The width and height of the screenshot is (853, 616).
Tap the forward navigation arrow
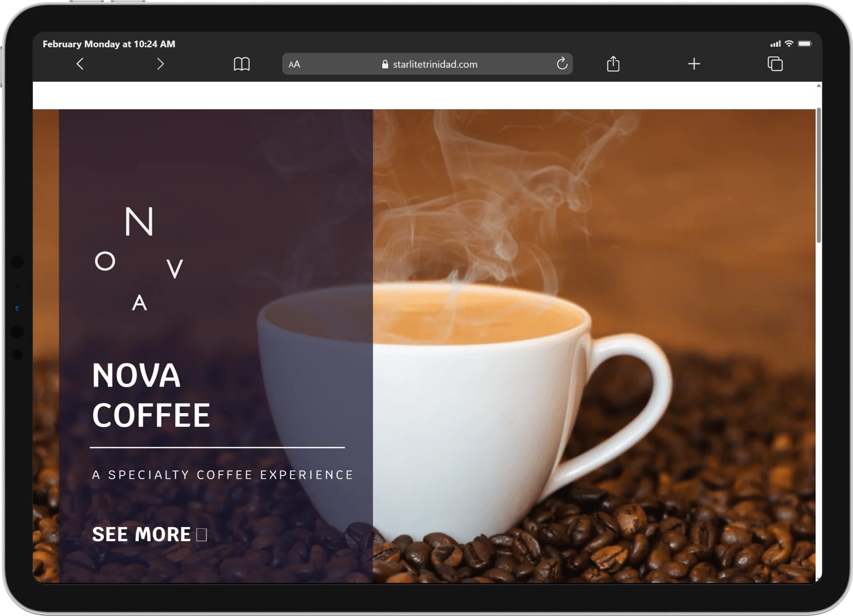pyautogui.click(x=160, y=64)
